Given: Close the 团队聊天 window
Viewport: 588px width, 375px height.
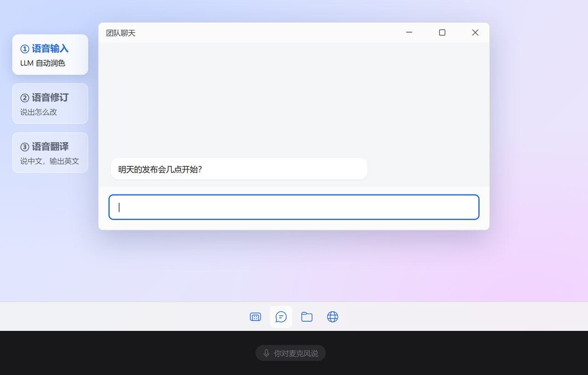Looking at the screenshot, I should [475, 33].
